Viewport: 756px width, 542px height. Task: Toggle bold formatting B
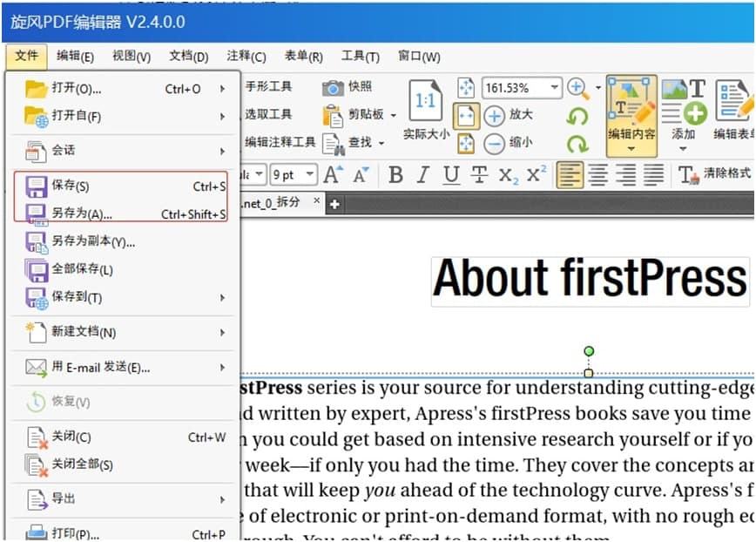(395, 174)
